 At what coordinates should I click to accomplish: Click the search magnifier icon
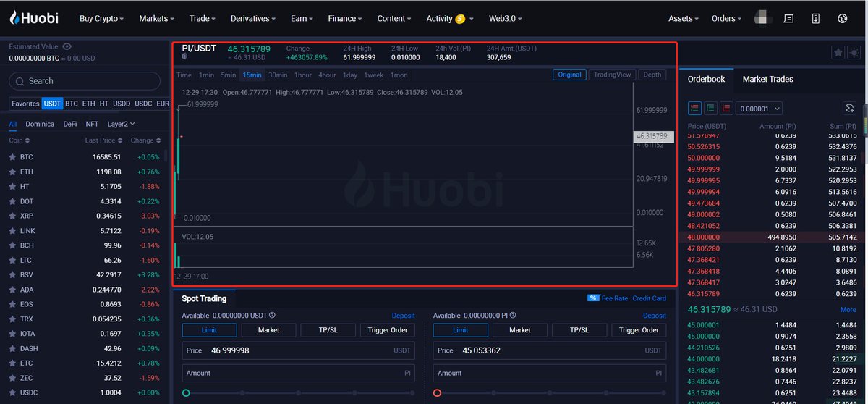pyautogui.click(x=20, y=81)
